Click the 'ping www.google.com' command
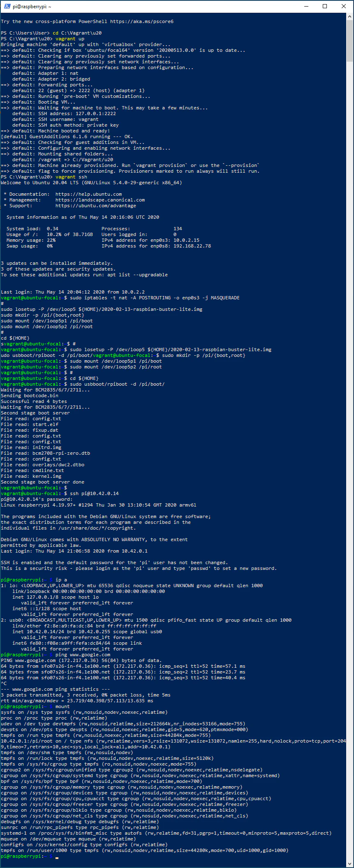This screenshot has height=868, width=354. click(83, 655)
